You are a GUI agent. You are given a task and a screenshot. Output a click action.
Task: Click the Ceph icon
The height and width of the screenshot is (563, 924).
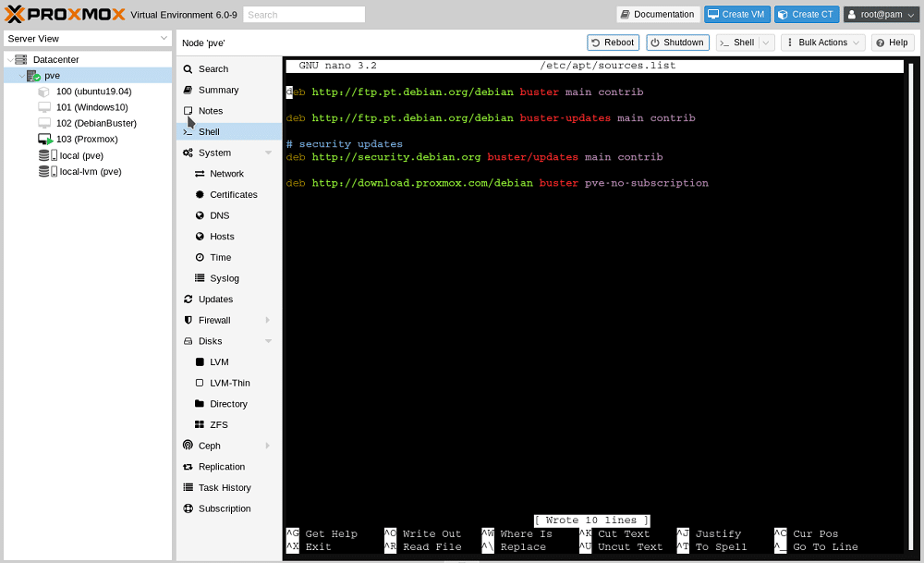tap(188, 446)
